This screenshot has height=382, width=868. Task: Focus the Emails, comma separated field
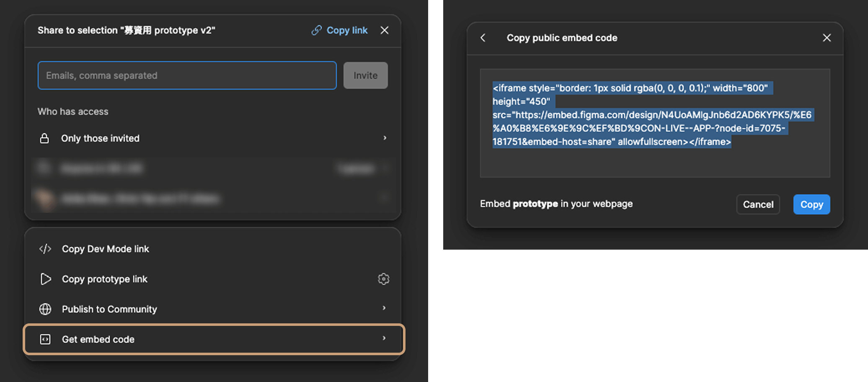click(187, 75)
